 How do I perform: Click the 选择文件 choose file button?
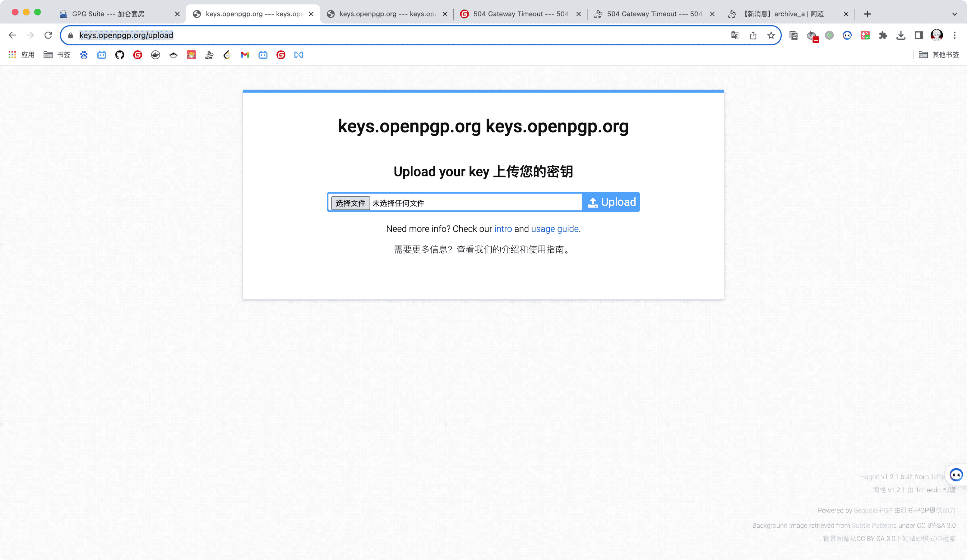tap(350, 203)
